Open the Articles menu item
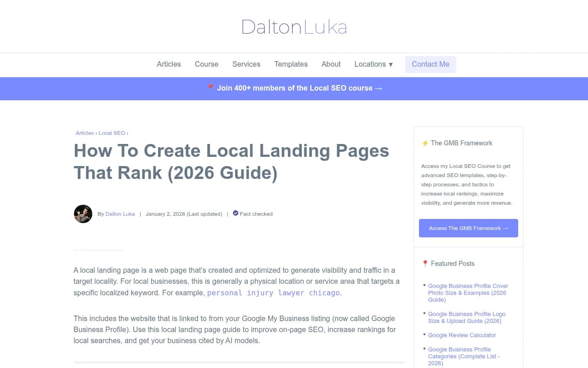Screen dimensions: 588x368 (x=169, y=64)
